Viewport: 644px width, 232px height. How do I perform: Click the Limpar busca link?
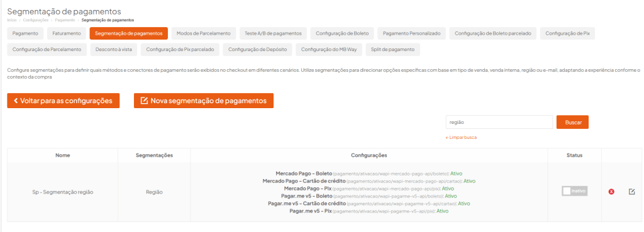click(461, 138)
